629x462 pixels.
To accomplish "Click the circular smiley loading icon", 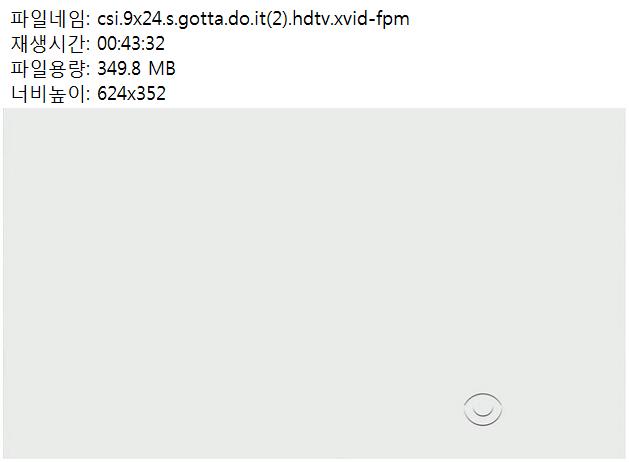I will [x=483, y=409].
